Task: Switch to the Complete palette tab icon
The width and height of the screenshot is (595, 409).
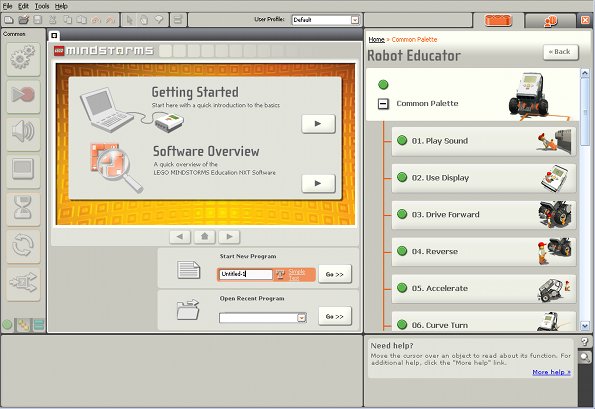Action: [x=23, y=325]
